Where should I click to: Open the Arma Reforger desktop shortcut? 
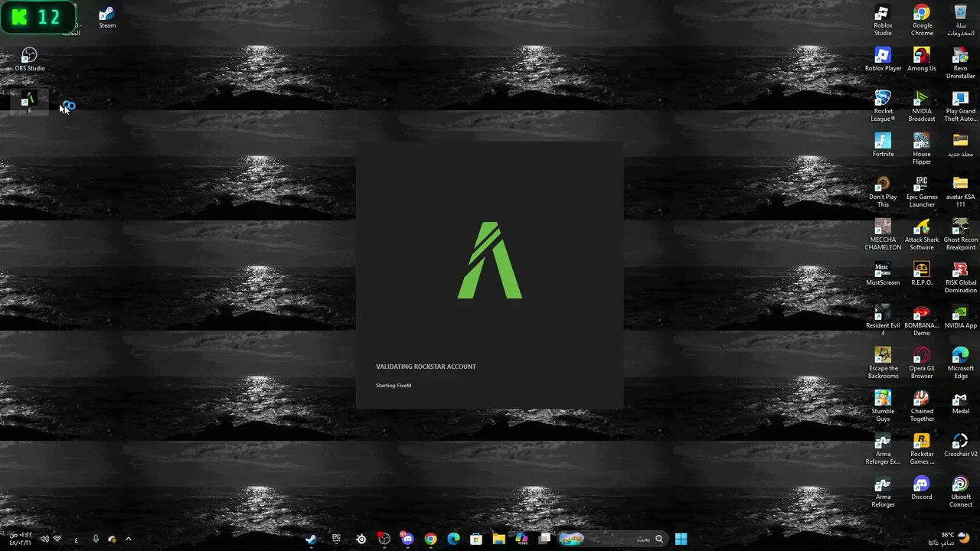coord(883,492)
